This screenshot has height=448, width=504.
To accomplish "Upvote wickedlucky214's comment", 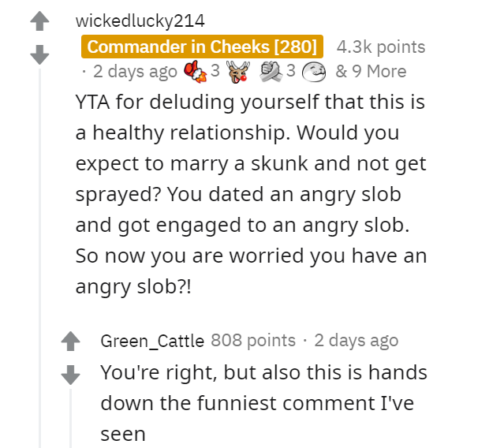I will tap(39, 21).
